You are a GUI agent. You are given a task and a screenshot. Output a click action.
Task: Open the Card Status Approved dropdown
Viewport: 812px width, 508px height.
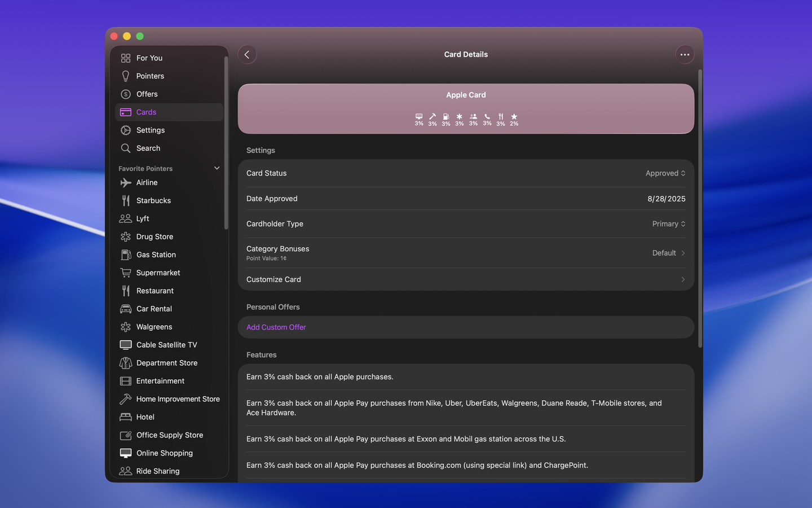[x=665, y=173]
